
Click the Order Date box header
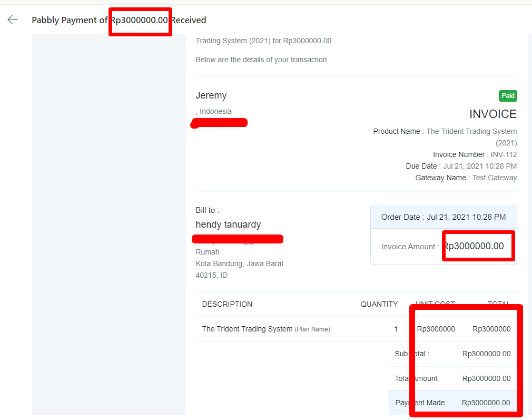[x=443, y=217]
